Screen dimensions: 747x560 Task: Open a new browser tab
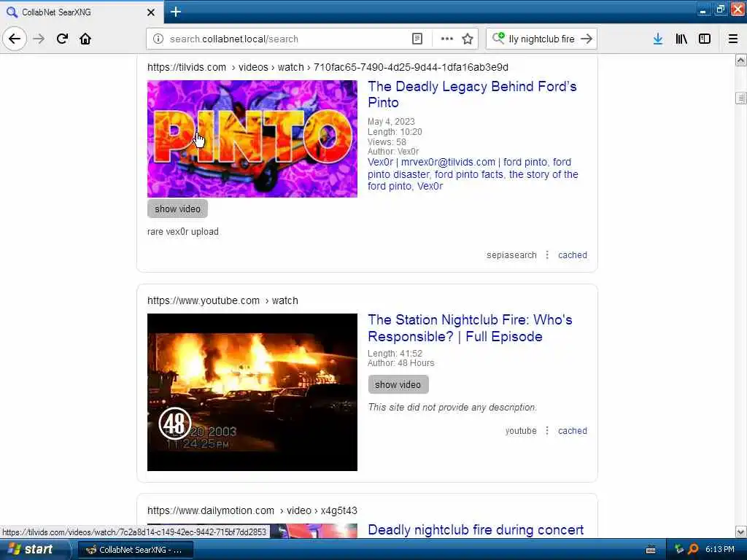coord(176,12)
